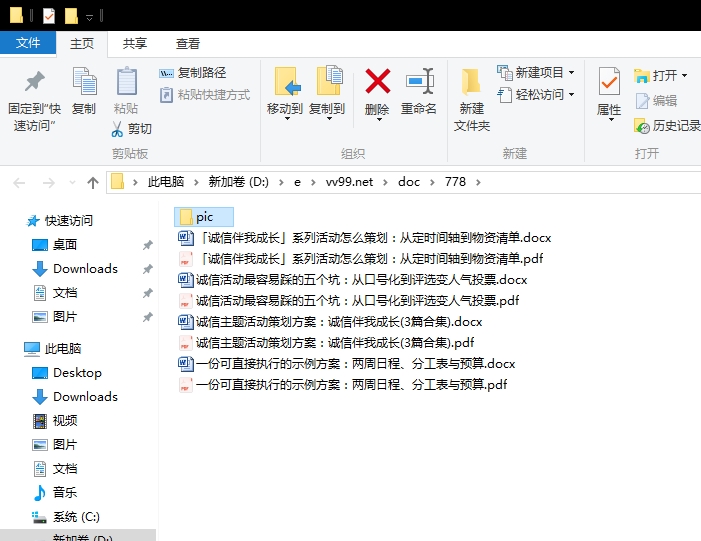
Task: Click the Cut scissors command
Action: [x=131, y=129]
